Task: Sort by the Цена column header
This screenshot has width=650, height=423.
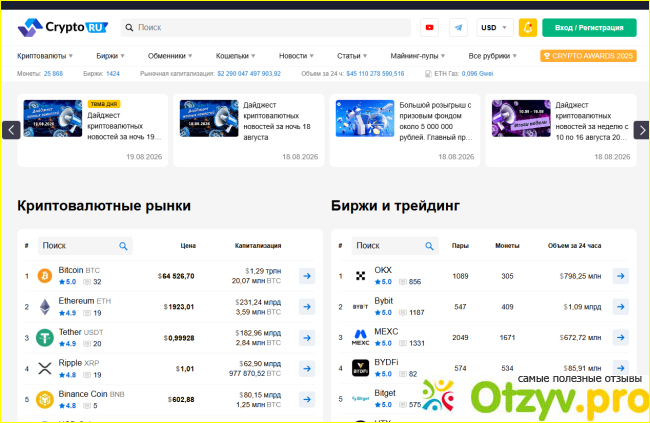Action: click(x=188, y=246)
